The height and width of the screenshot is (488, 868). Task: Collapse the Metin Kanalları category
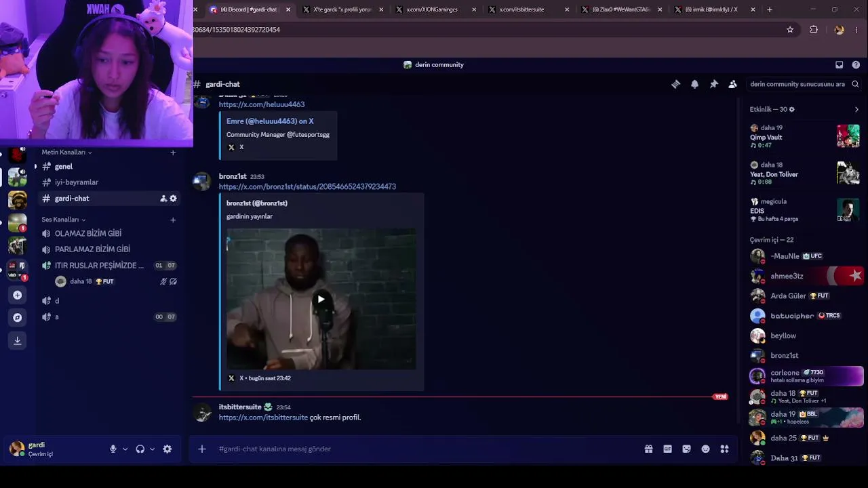pos(66,152)
